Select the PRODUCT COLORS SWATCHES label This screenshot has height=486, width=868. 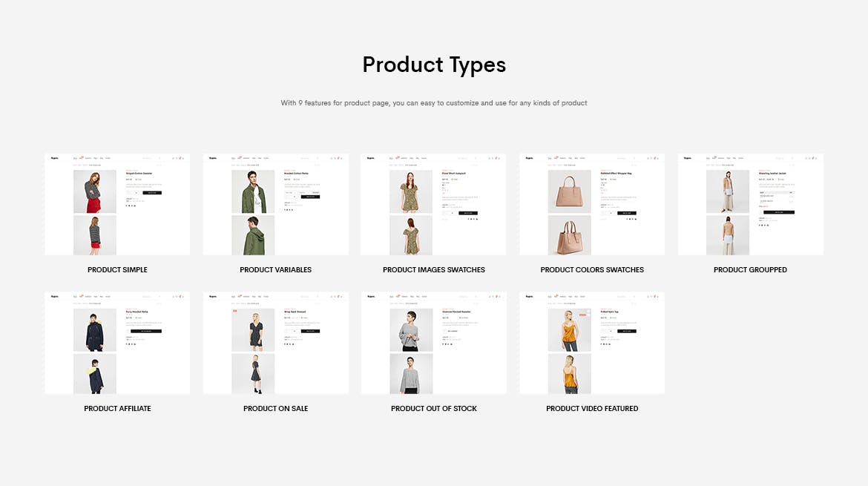click(x=592, y=269)
